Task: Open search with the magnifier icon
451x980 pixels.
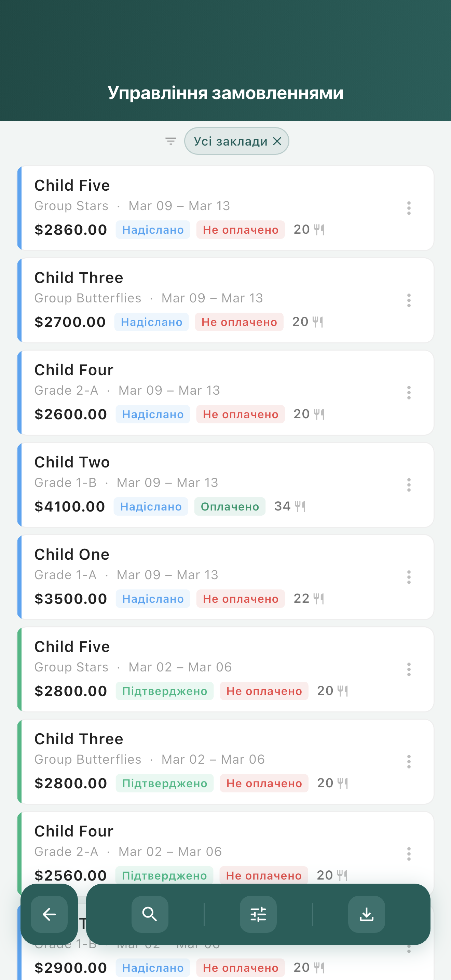Action: 150,914
